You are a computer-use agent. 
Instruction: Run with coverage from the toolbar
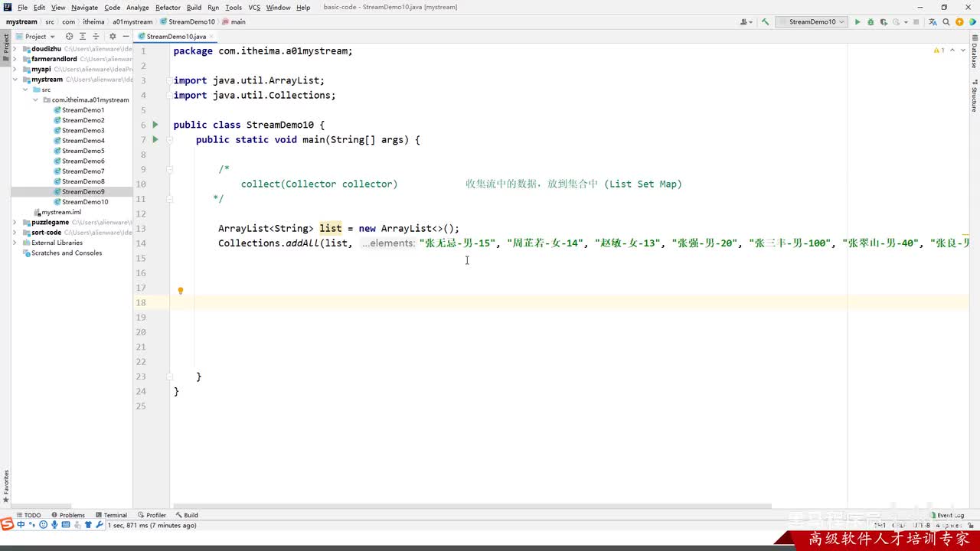(884, 21)
